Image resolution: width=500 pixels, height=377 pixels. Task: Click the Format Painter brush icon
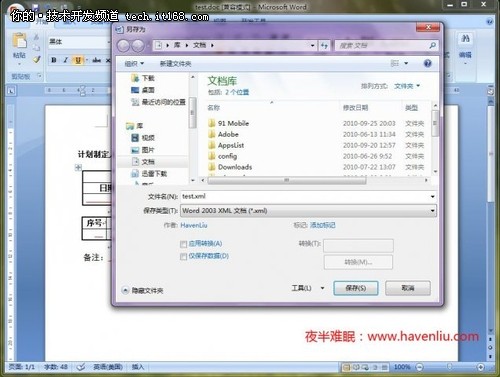[36, 60]
